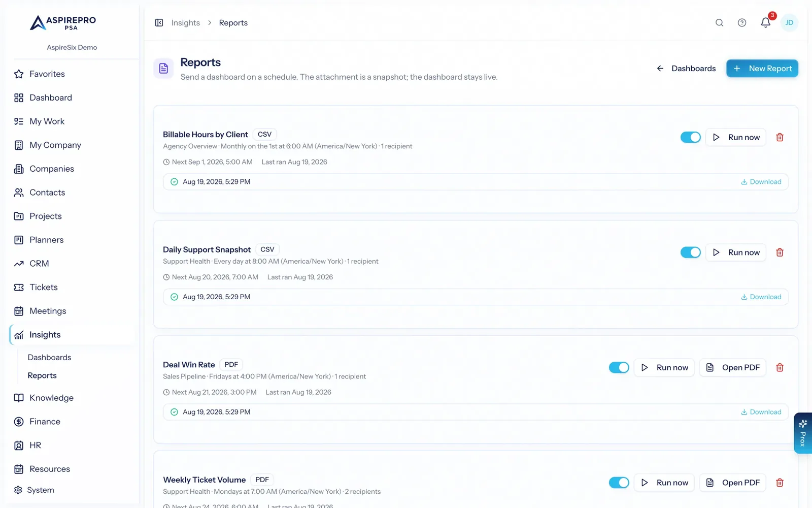Delete the Deal Win Rate report
Viewport: 812px width, 508px height.
[780, 367]
